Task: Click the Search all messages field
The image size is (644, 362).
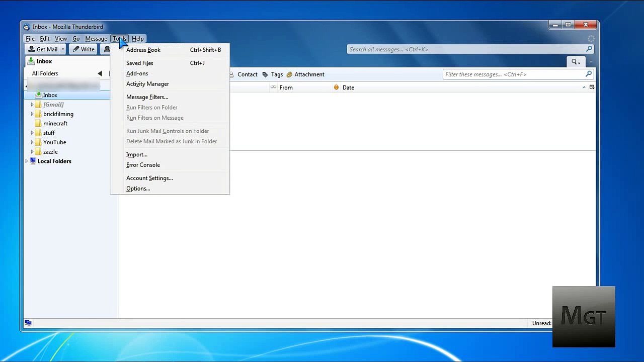Action: (x=470, y=49)
